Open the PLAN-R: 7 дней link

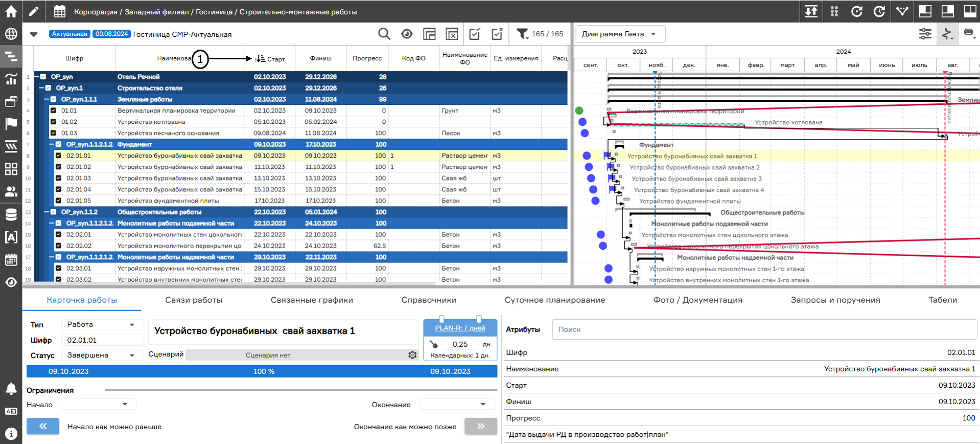(460, 328)
